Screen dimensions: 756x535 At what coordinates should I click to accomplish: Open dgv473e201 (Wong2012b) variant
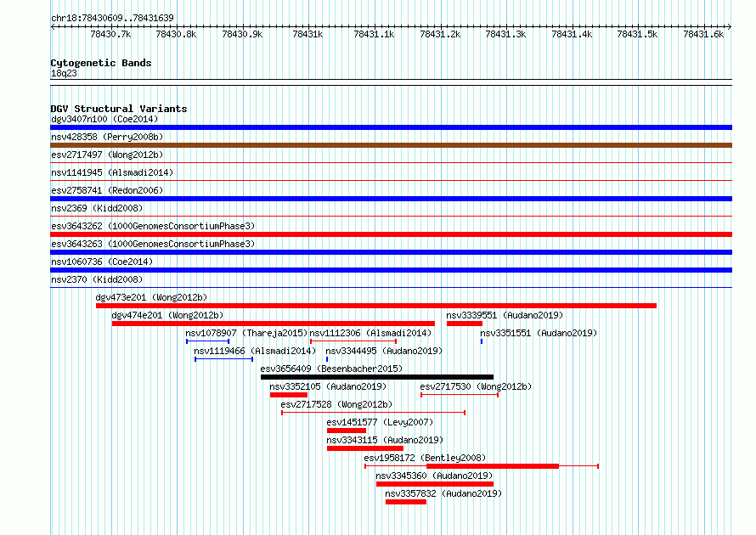(151, 297)
